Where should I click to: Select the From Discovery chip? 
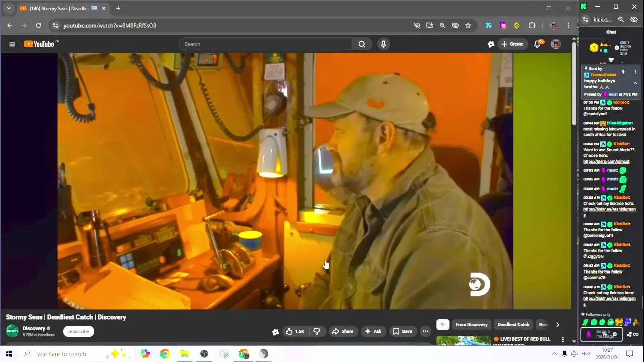click(x=471, y=324)
